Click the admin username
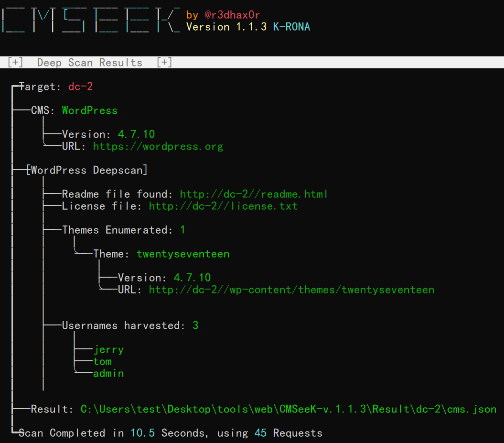504x443 pixels. click(x=108, y=373)
